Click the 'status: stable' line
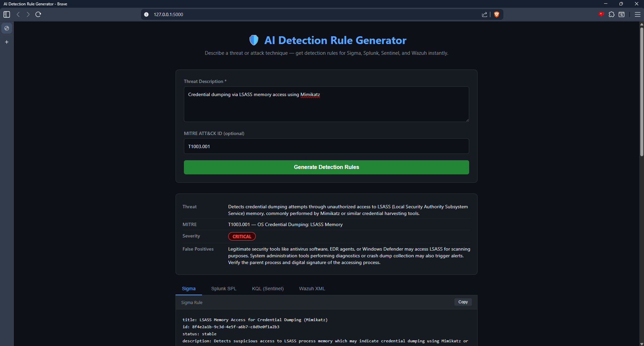Image resolution: width=644 pixels, height=346 pixels. 199,334
